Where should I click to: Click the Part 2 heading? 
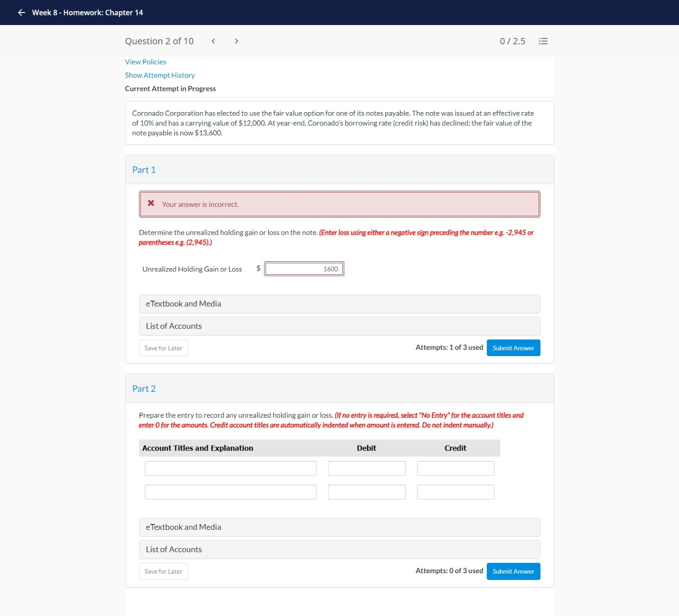(x=144, y=389)
